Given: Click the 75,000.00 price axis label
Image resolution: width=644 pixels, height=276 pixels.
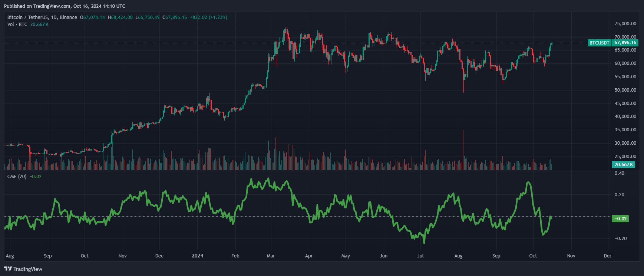Looking at the screenshot, I should coord(625,24).
